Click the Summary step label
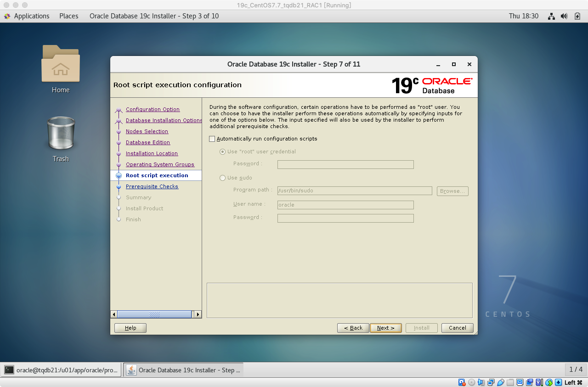588x387 pixels. click(x=138, y=197)
